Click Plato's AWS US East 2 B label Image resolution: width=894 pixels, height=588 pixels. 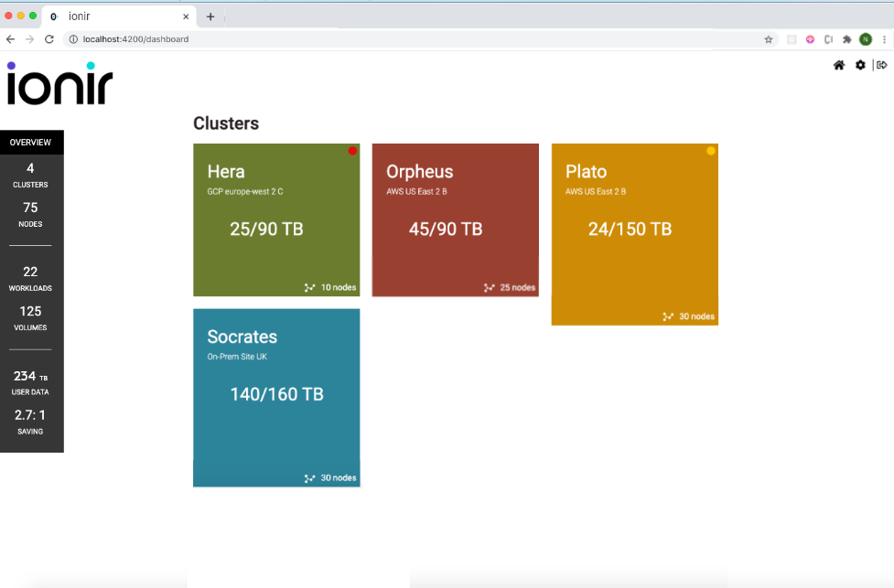pos(596,191)
